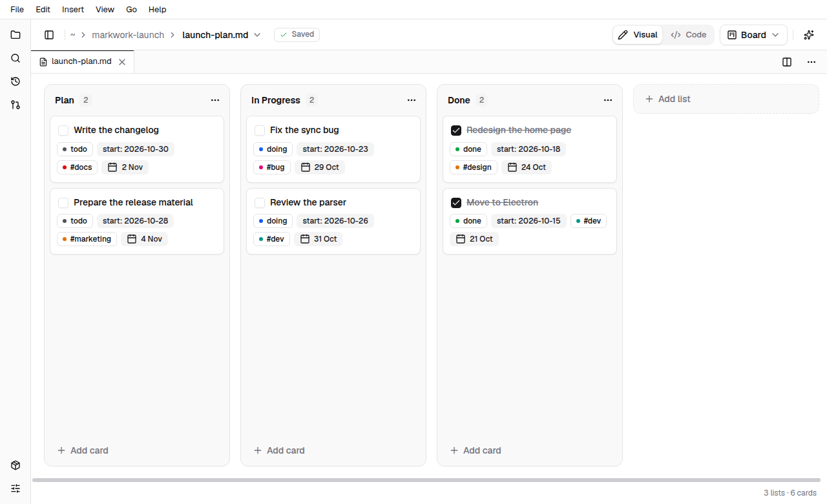This screenshot has width=827, height=504.
Task: Switch to Code mode
Action: (689, 35)
